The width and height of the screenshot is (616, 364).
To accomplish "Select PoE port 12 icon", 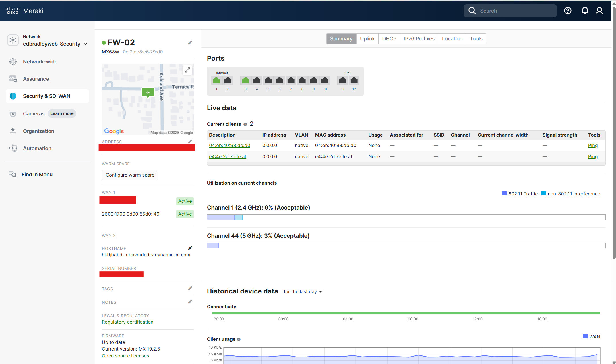I will [x=354, y=80].
